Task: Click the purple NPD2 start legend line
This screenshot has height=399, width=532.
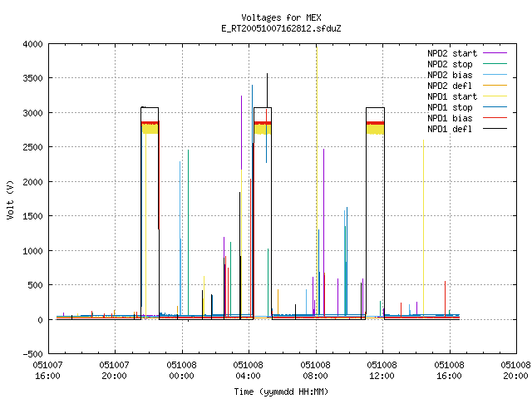Action: tap(495, 53)
